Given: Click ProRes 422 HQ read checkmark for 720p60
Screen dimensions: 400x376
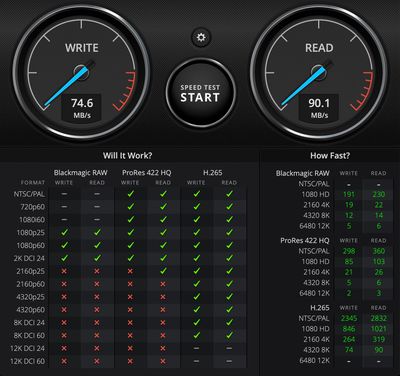Looking at the screenshot, I should pyautogui.click(x=163, y=207).
